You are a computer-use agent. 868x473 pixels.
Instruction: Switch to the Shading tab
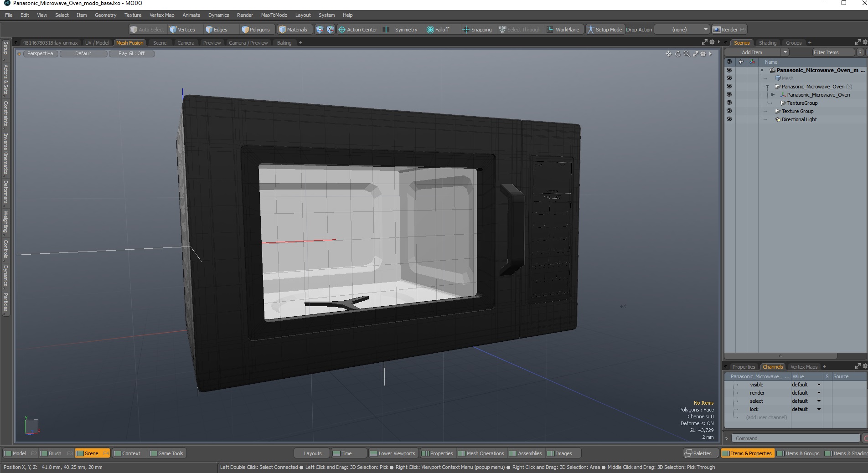tap(767, 43)
